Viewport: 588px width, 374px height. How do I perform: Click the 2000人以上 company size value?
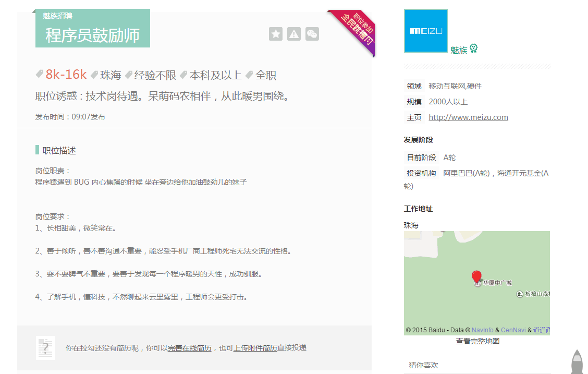point(448,102)
